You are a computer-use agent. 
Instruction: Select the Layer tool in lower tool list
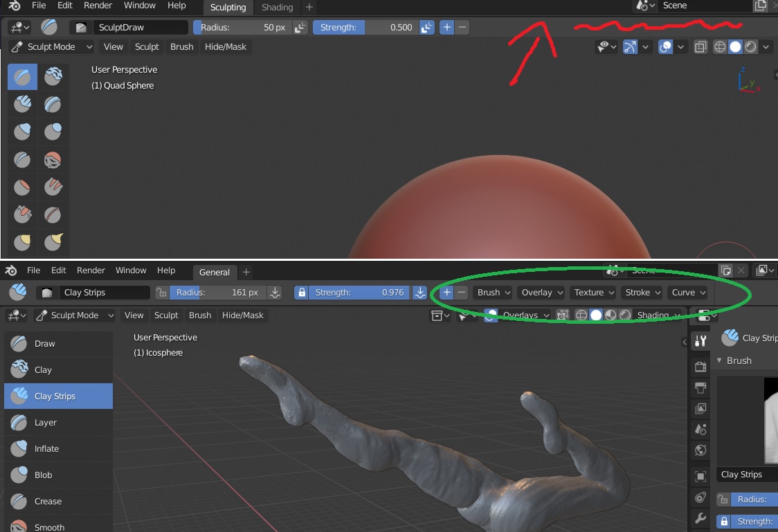[59, 423]
